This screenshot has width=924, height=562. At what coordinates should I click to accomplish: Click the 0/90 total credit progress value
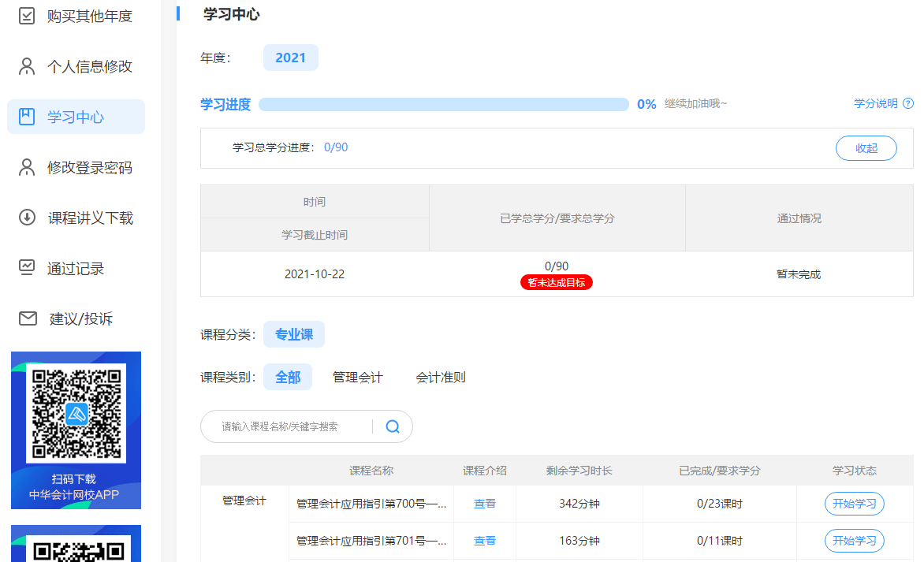click(x=336, y=147)
